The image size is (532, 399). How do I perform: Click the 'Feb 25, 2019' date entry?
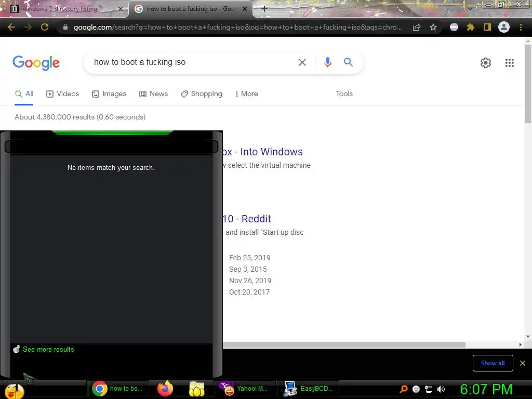click(250, 258)
